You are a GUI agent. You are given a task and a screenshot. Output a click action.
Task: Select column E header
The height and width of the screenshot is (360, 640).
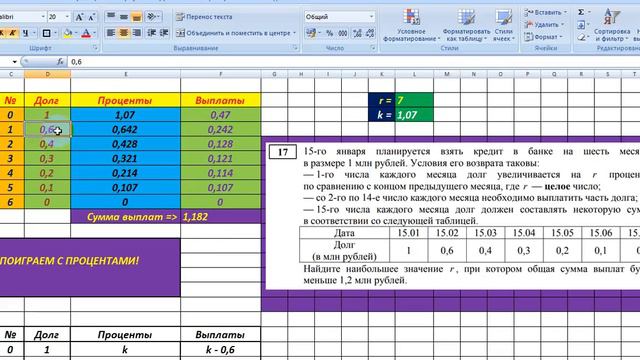[x=126, y=74]
